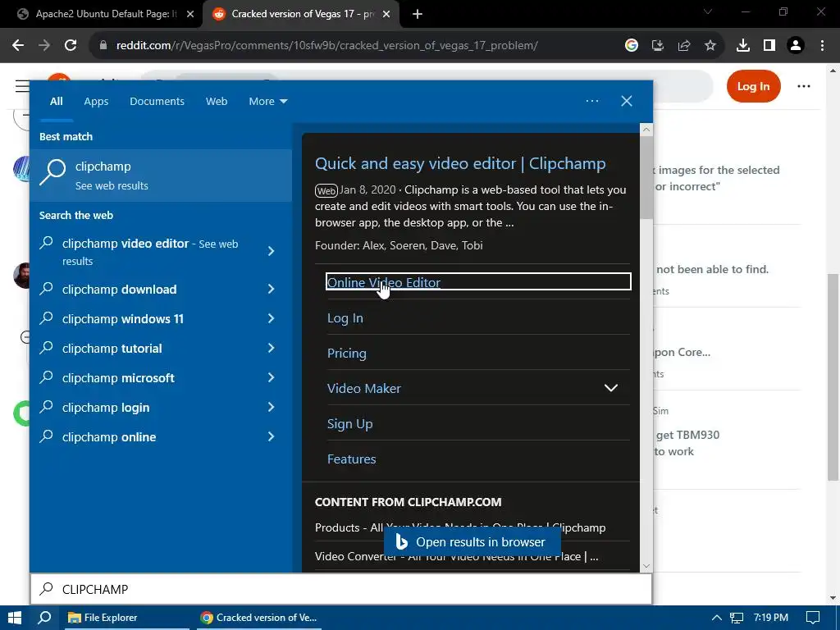Open Reddit hamburger menu

tap(22, 85)
